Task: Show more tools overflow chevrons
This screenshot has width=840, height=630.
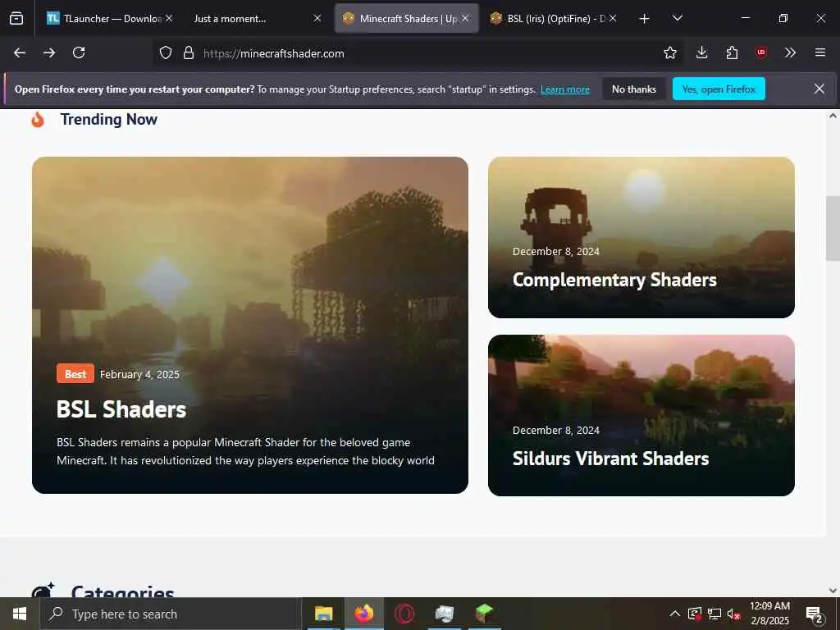Action: point(790,52)
